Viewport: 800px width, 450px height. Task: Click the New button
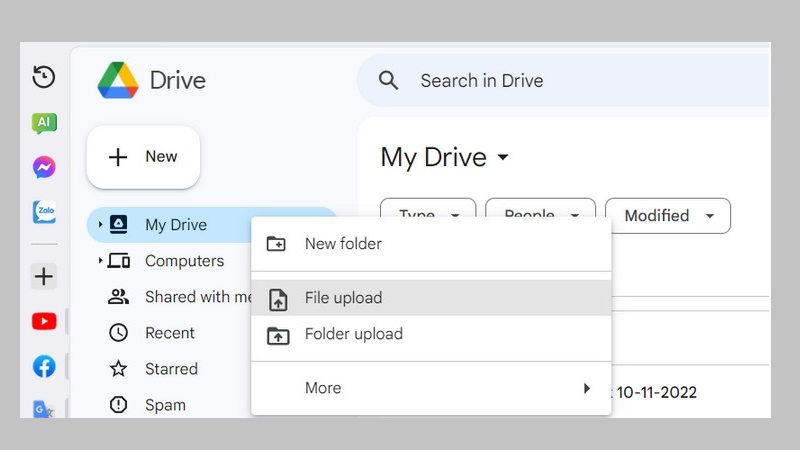143,157
